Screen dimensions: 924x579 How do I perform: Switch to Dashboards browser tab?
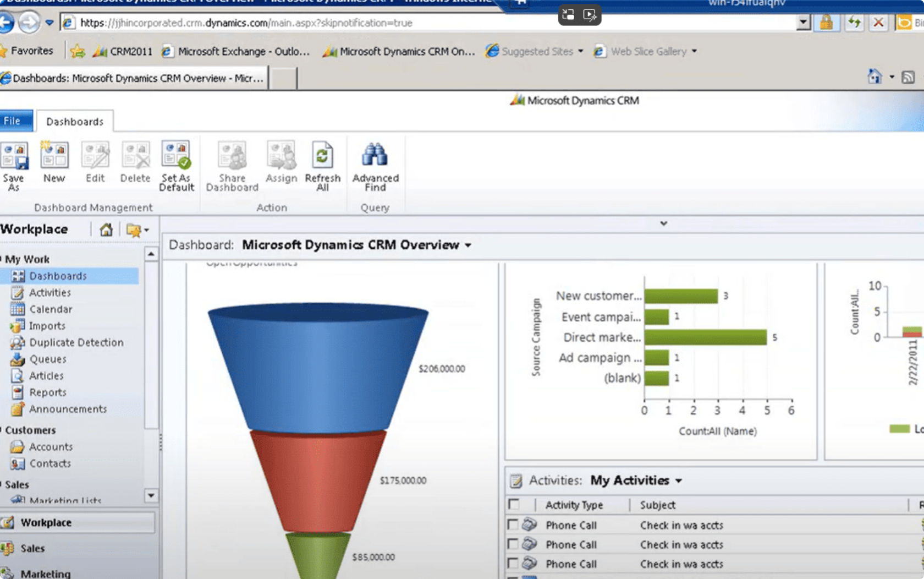coord(134,78)
